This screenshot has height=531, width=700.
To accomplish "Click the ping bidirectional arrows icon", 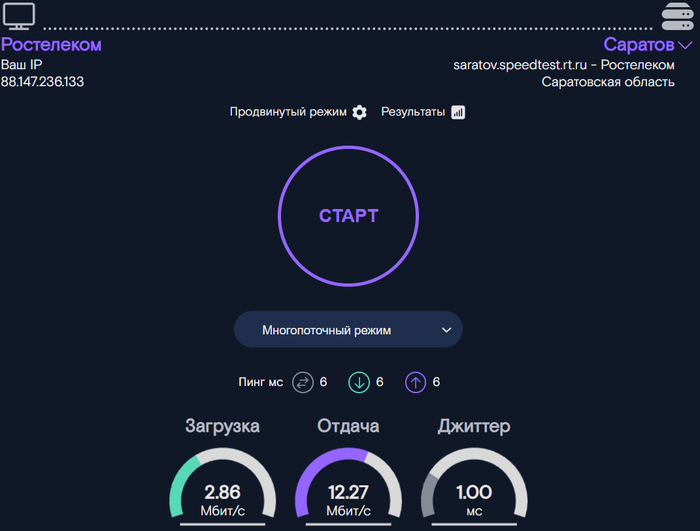I will click(x=303, y=382).
